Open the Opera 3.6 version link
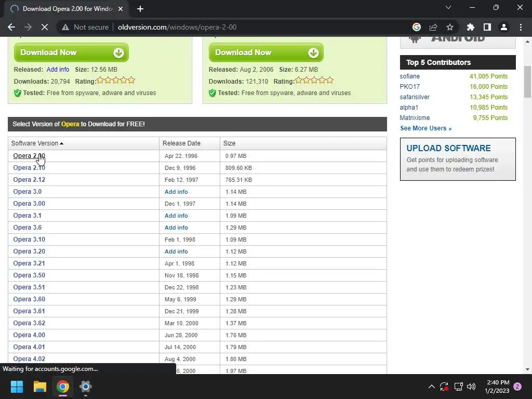The image size is (532, 399). [27, 228]
